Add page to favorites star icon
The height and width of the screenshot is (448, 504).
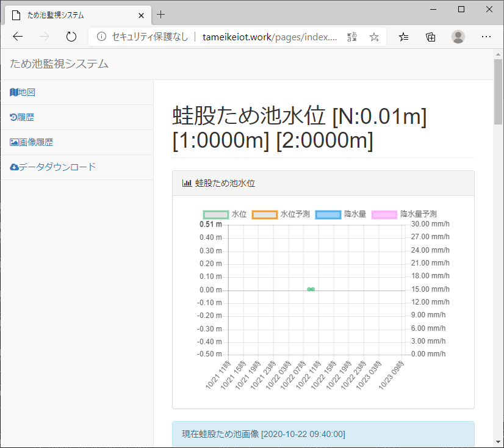click(x=374, y=37)
